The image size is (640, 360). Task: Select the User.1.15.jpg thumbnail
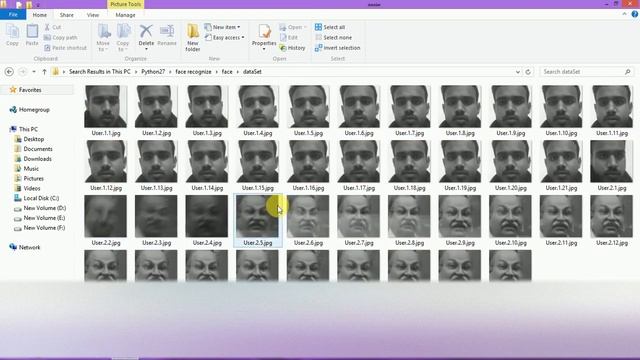258,161
